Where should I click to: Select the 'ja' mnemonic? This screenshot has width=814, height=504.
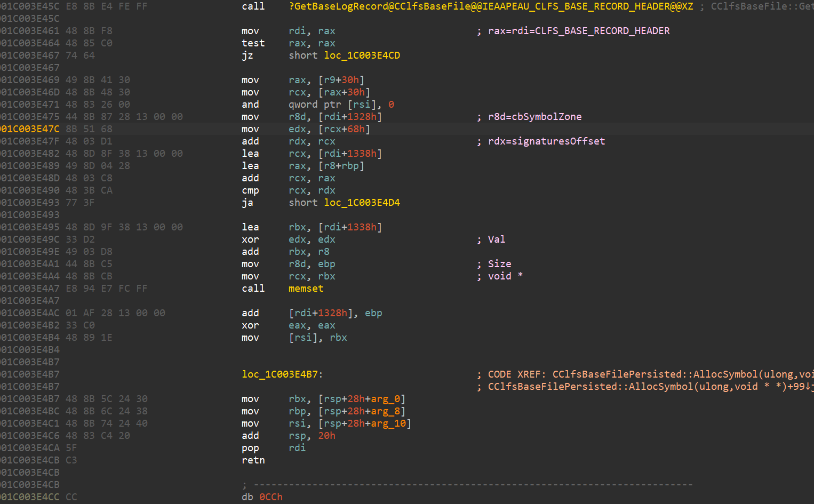[x=248, y=203]
